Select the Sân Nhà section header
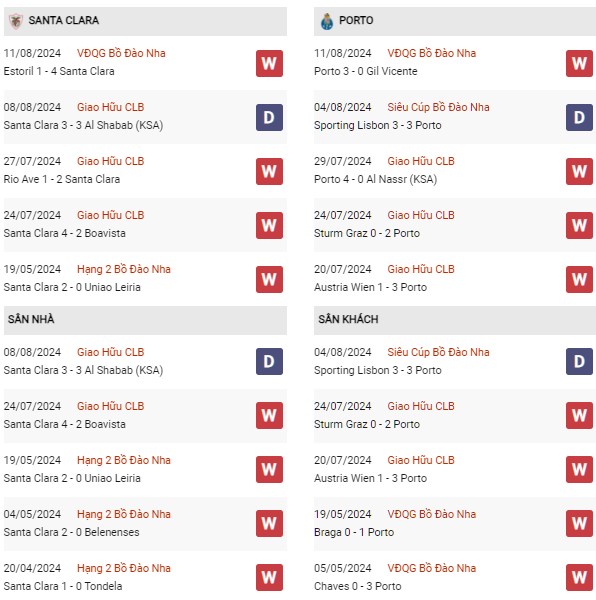This screenshot has width=596, height=600. tap(145, 320)
